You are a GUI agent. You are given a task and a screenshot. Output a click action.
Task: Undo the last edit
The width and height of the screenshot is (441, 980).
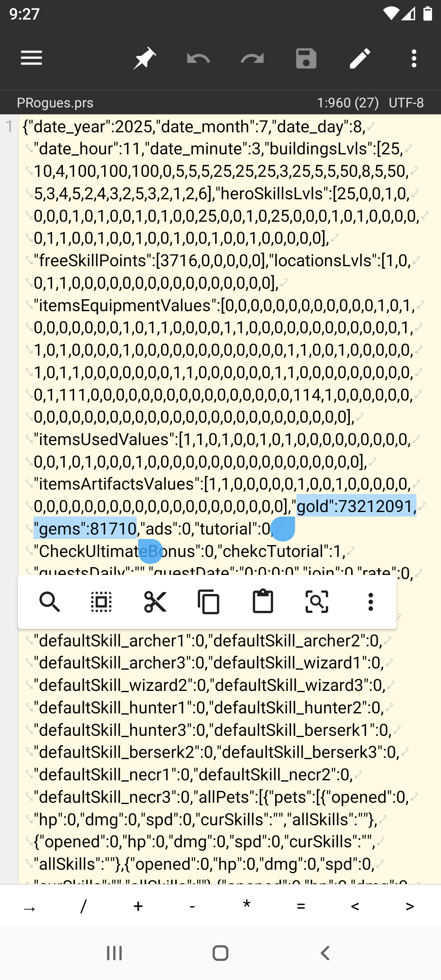pos(198,58)
